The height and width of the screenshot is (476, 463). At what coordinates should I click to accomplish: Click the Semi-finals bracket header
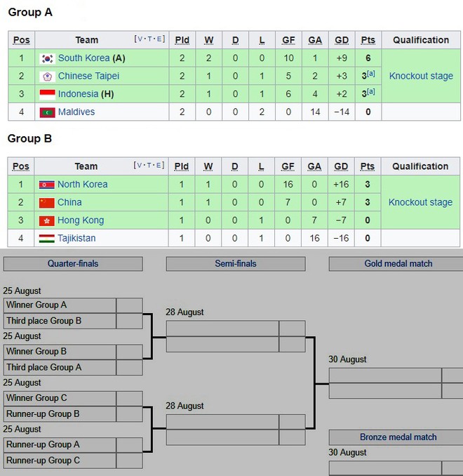(236, 263)
